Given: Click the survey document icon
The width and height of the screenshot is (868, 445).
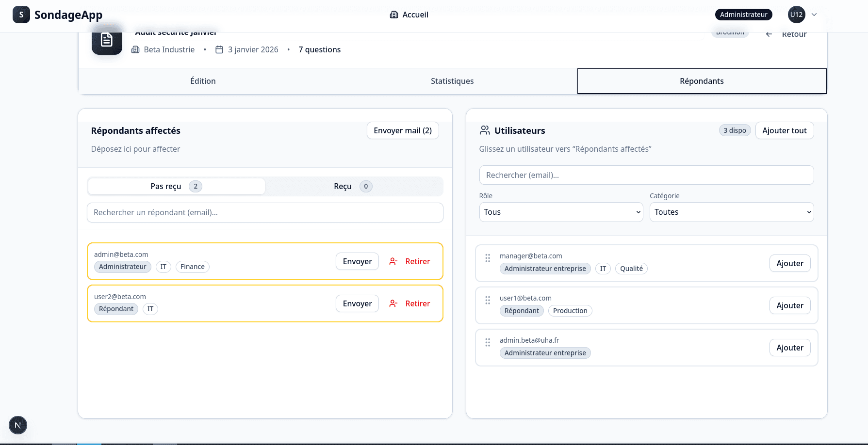Looking at the screenshot, I should 107,39.
